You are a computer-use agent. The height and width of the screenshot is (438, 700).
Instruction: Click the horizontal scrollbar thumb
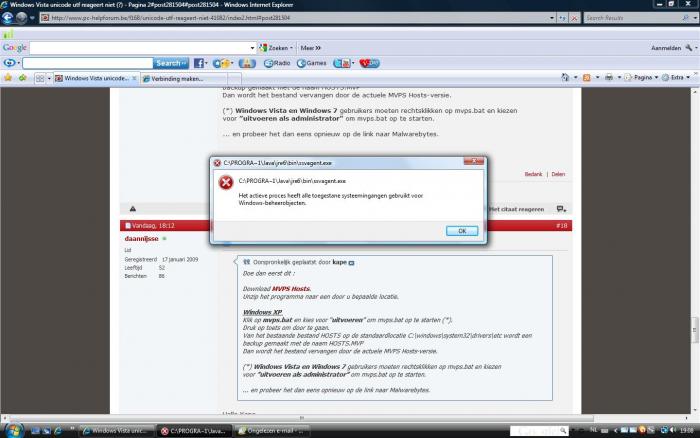coord(302,418)
